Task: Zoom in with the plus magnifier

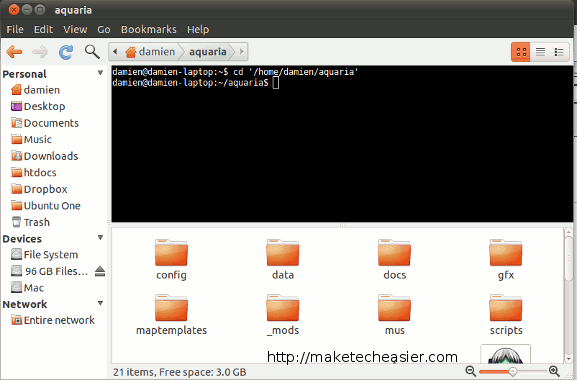Action: click(554, 371)
